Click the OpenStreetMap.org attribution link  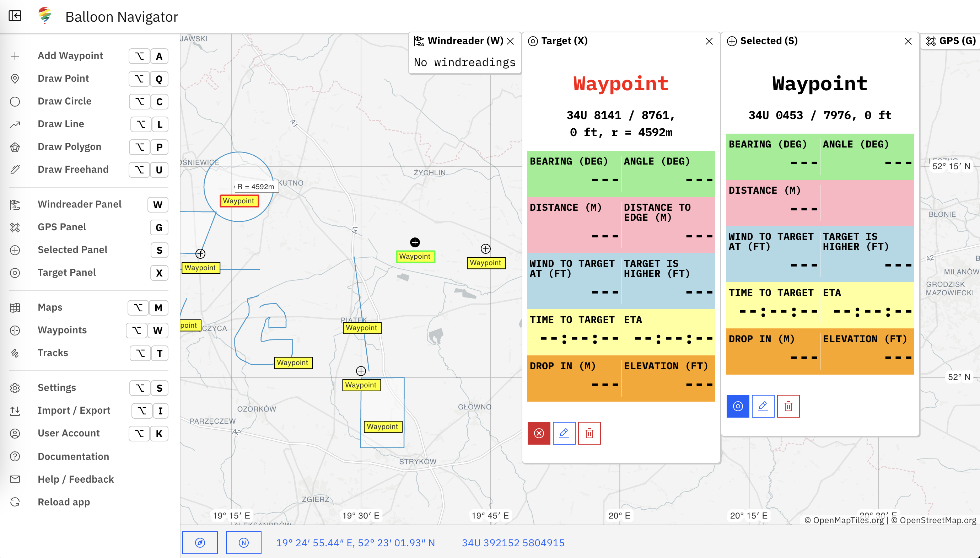(x=937, y=520)
